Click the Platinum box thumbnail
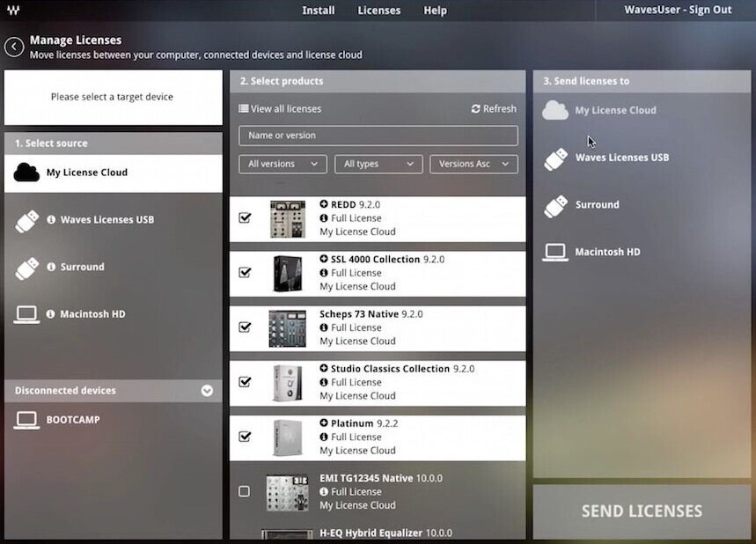 coord(288,437)
